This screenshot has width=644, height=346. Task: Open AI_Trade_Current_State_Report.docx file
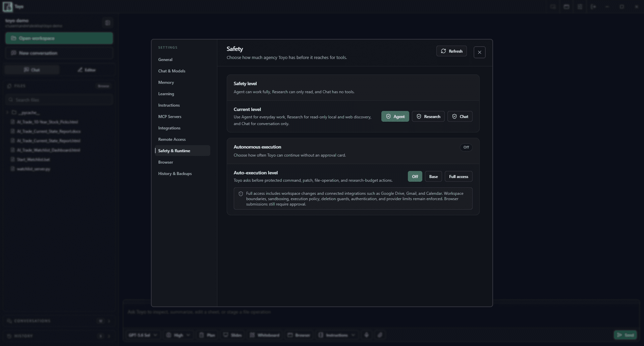(x=49, y=131)
